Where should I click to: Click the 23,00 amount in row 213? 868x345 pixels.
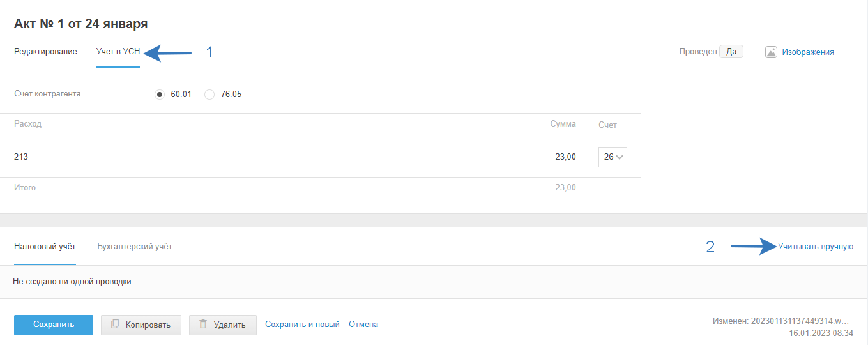(x=565, y=157)
